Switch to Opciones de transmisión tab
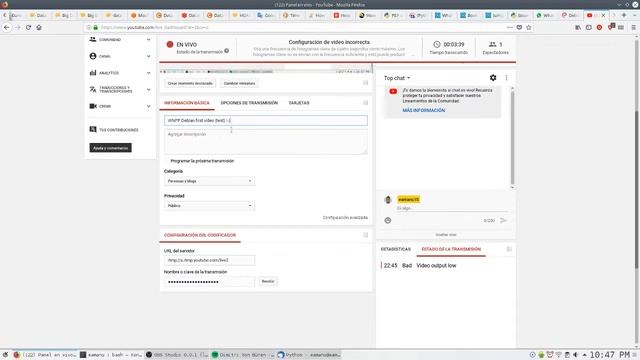Viewport: 640px width, 360px height. pos(249,103)
